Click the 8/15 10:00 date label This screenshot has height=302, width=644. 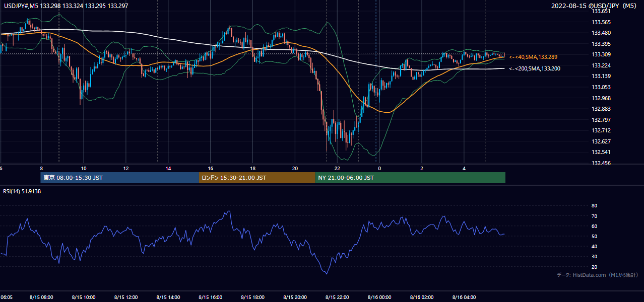pyautogui.click(x=84, y=297)
